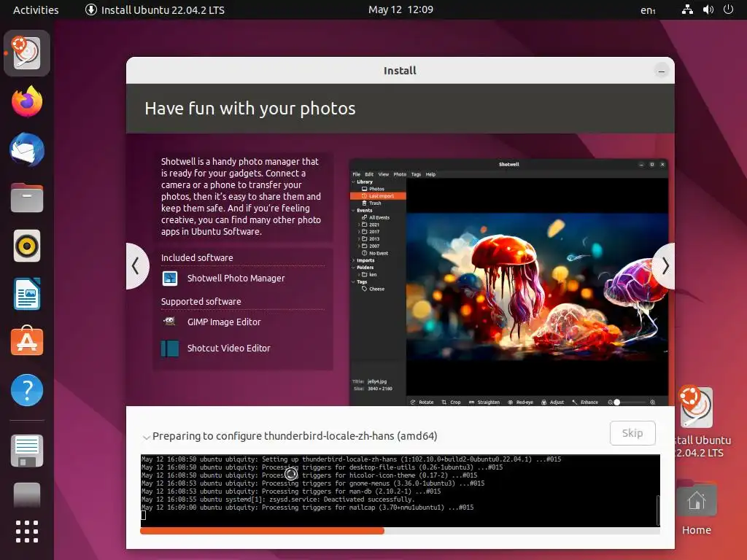The width and height of the screenshot is (747, 560).
Task: Click the volume speaker icon
Action: coord(708,9)
